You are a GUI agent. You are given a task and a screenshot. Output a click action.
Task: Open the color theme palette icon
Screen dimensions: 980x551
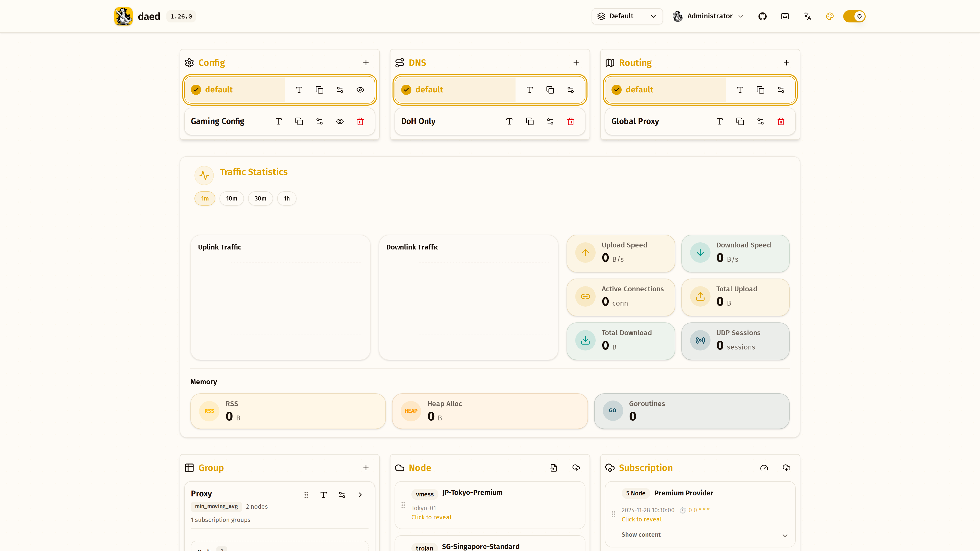point(830,16)
